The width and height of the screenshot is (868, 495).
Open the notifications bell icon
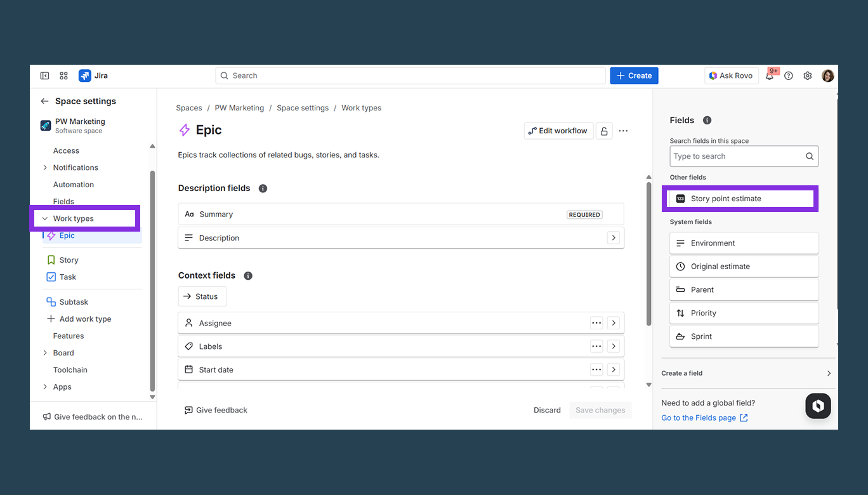point(770,76)
